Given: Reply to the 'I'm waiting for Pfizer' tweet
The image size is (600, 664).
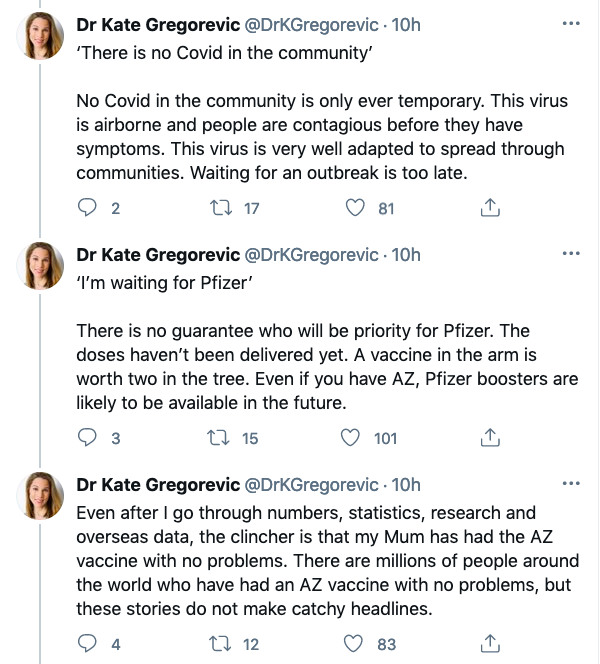Looking at the screenshot, I should click(89, 438).
